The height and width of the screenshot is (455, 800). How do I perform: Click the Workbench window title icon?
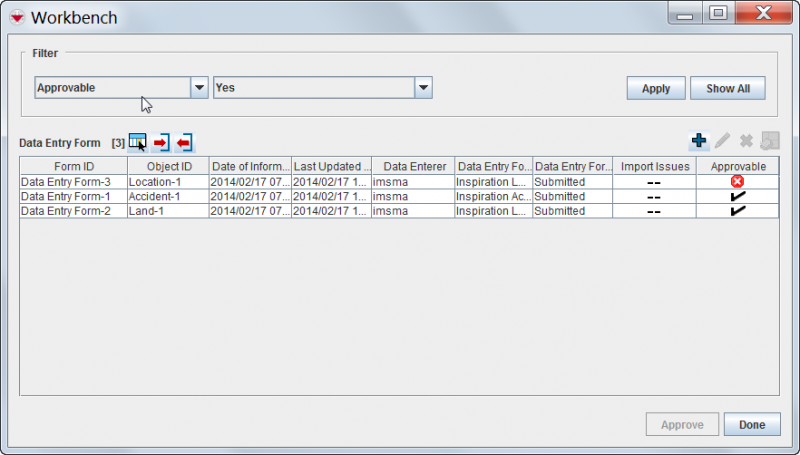pos(17,18)
